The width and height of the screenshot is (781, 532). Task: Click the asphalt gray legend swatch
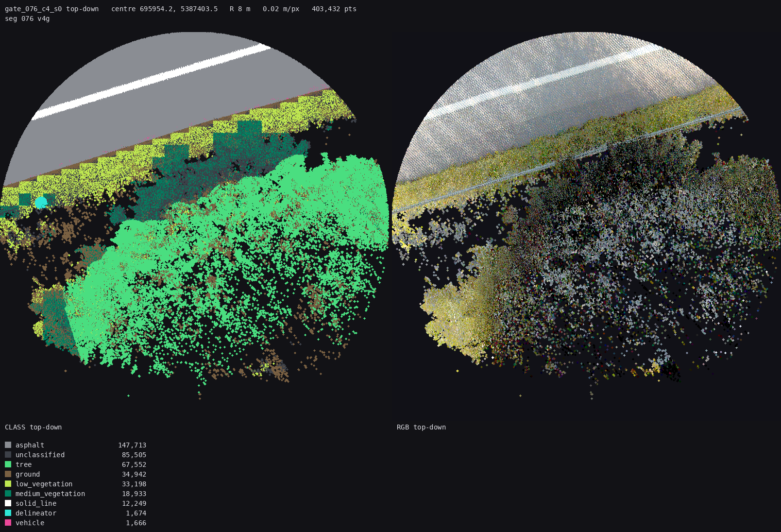click(x=8, y=445)
